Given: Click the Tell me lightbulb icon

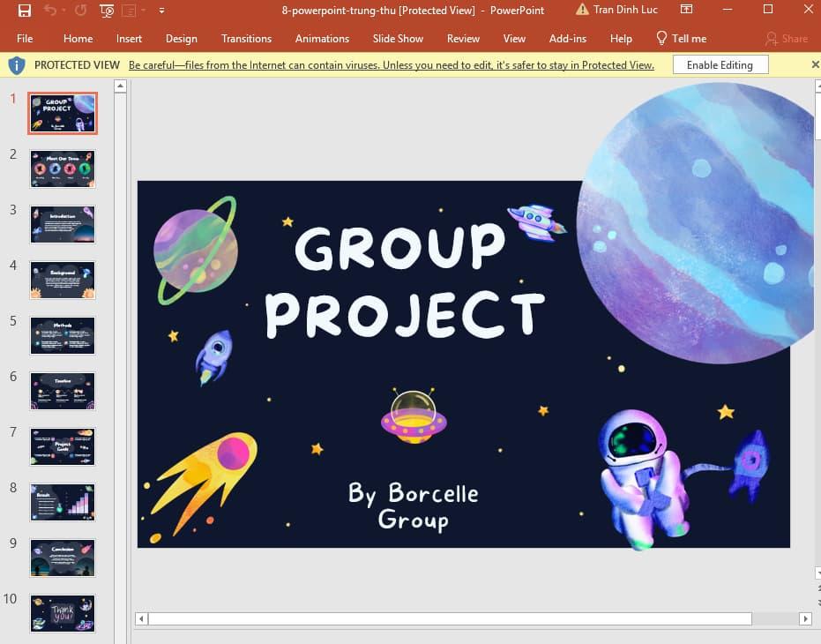Looking at the screenshot, I should (x=661, y=39).
